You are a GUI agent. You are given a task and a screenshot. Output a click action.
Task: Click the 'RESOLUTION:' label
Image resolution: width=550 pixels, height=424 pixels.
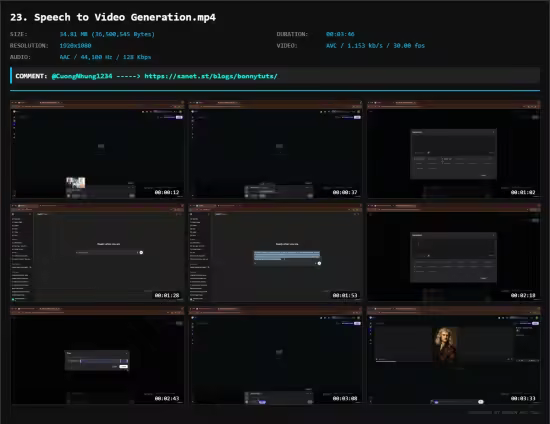tap(29, 46)
